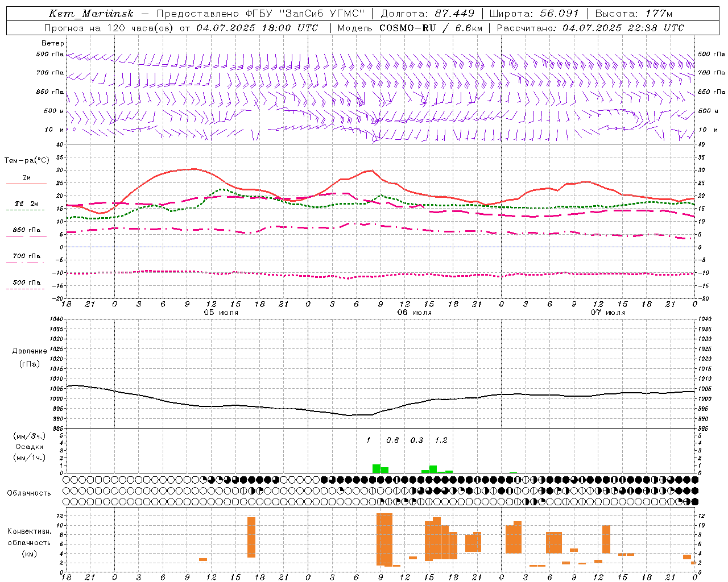Screen dimensions: 728x582
Task: Click the tallest green precipitation bar near 9h
Action: (376, 468)
